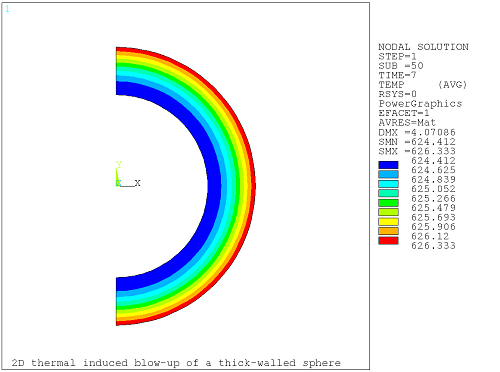Viewport: 500px width, 372px height.
Task: Click the dark blue legend swatch
Action: pos(388,165)
